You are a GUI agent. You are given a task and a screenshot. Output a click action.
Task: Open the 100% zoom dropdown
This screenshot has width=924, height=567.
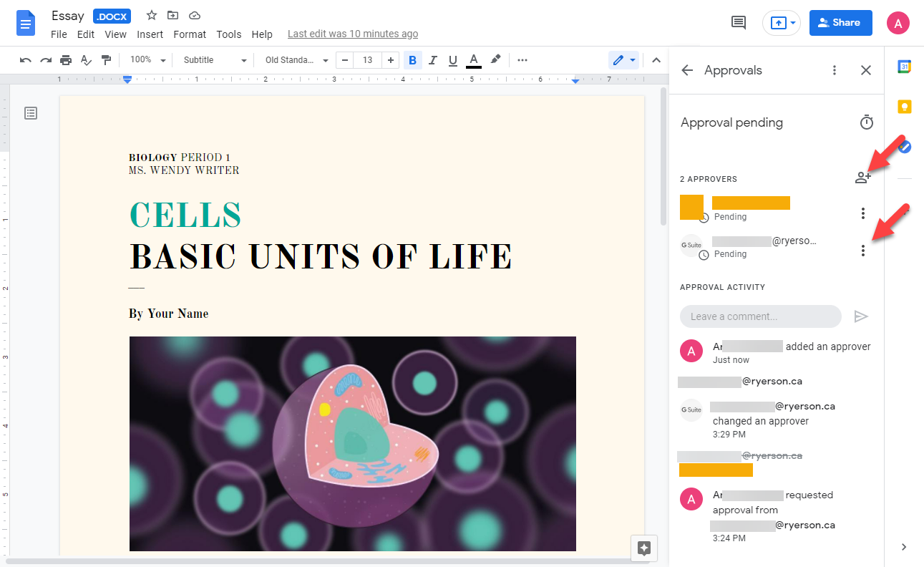[147, 60]
